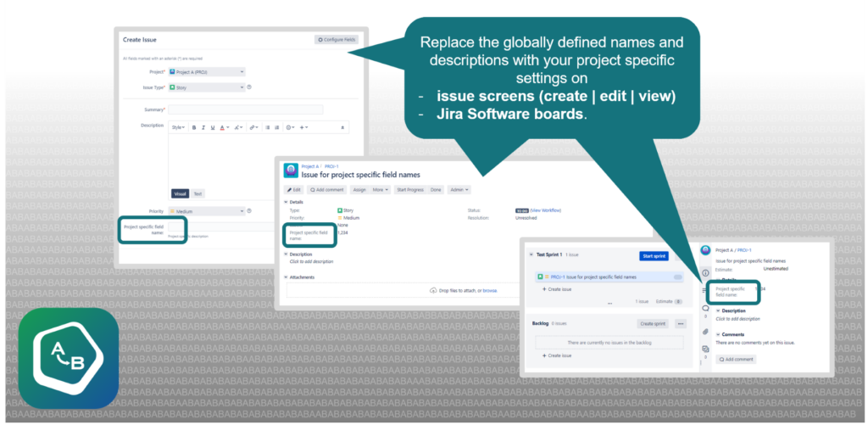
Task: Open the insert-more plus dropdown in editor
Action: click(304, 127)
